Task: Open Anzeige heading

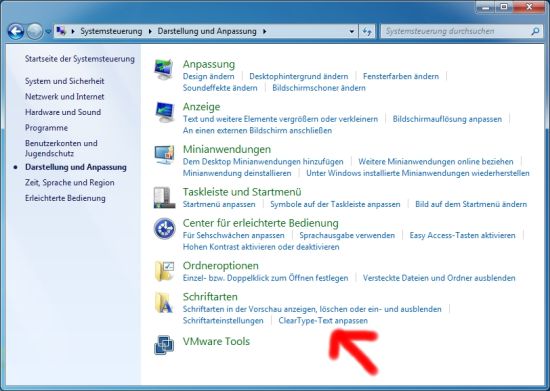Action: [201, 107]
